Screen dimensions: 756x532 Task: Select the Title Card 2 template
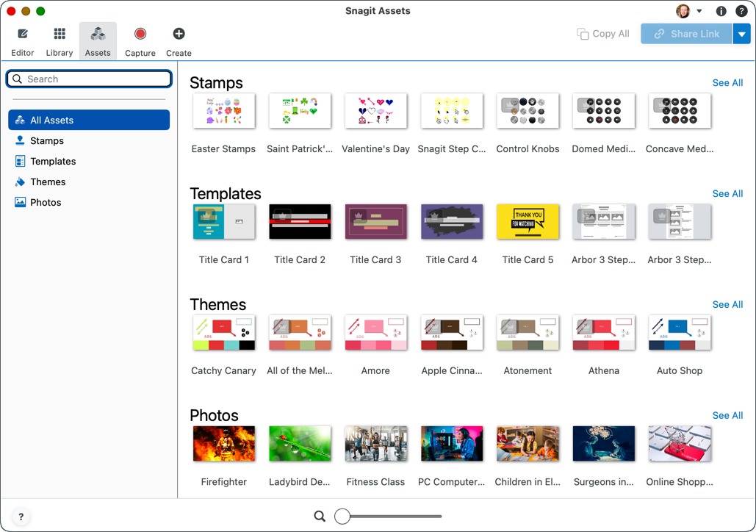300,222
